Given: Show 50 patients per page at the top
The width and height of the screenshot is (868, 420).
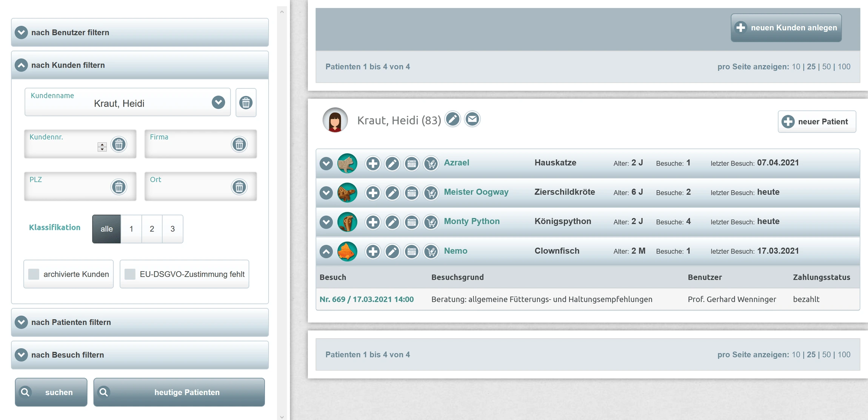Looking at the screenshot, I should [826, 67].
